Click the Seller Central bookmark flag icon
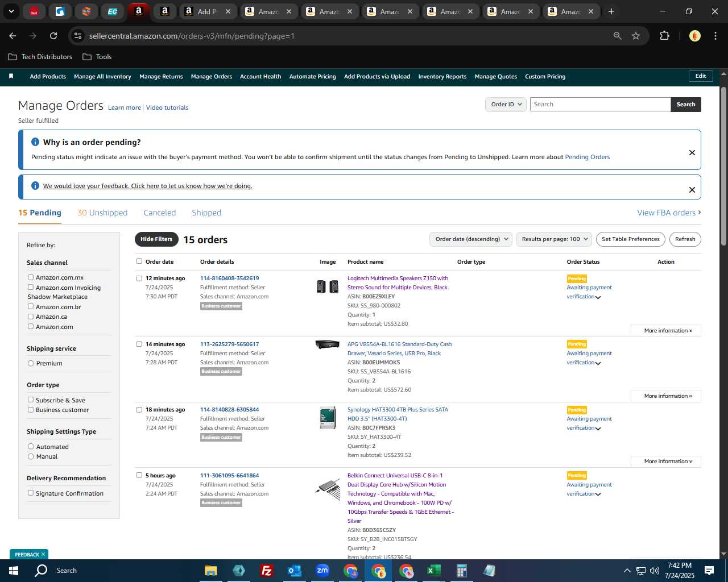Screen dimensions: 728x582 coord(11,76)
